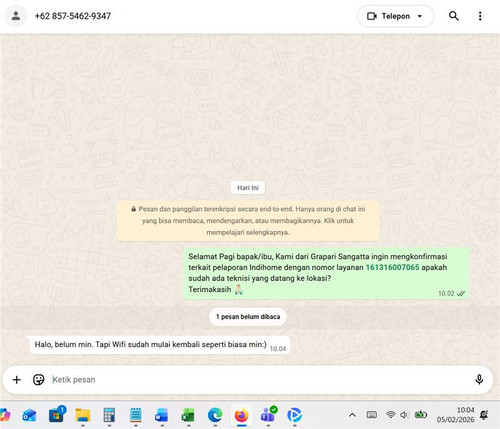Open the contact profile avatar icon
The width and height of the screenshot is (500, 429).
[x=16, y=16]
